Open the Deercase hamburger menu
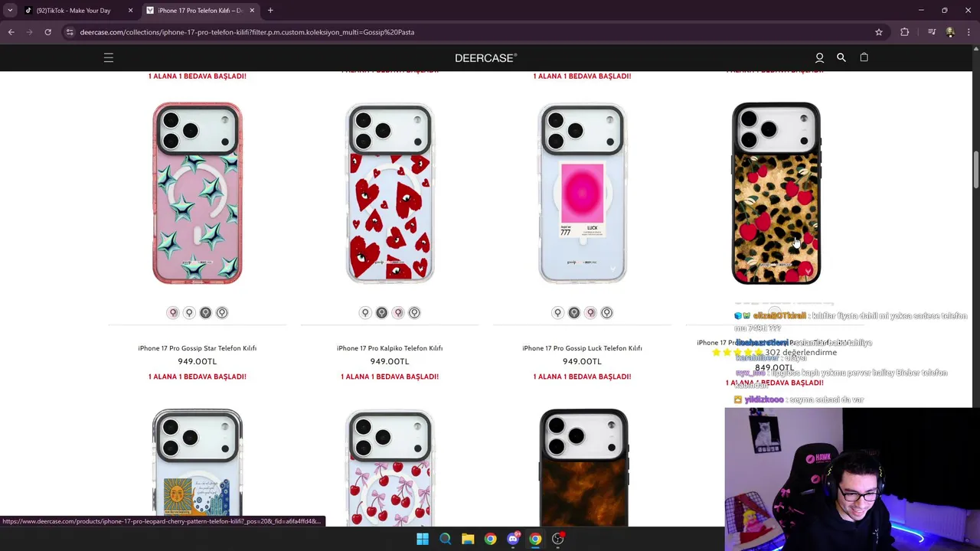Viewport: 980px width, 551px height. [x=109, y=57]
